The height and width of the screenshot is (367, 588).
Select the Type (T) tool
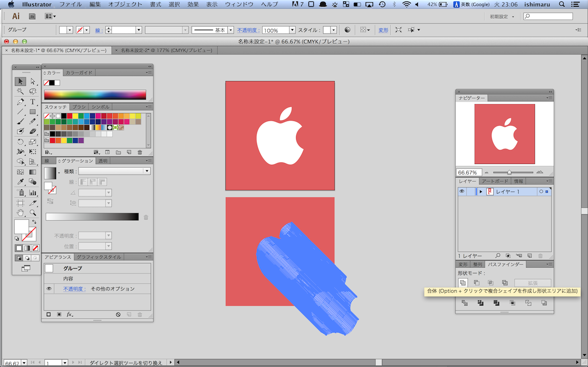tap(33, 102)
